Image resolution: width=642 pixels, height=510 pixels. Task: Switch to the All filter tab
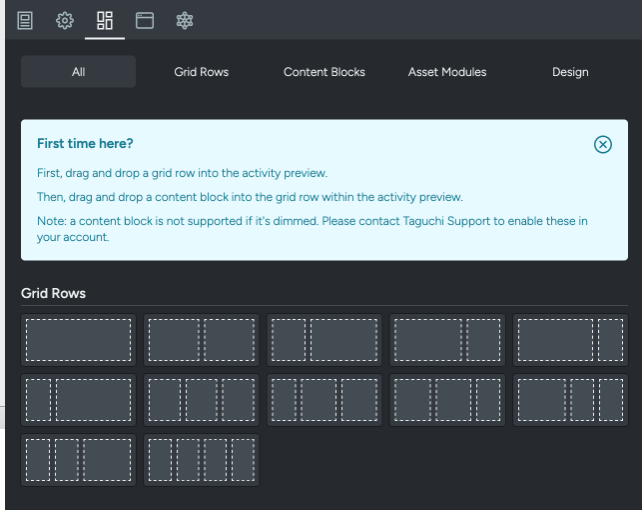[x=78, y=72]
